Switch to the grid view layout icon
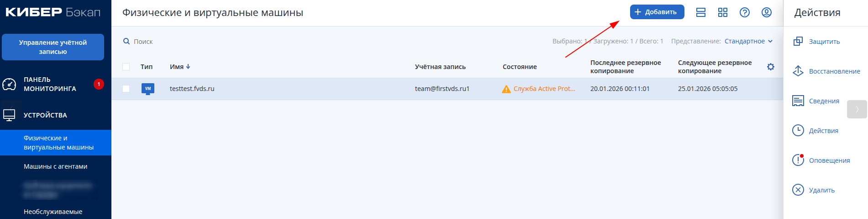The height and width of the screenshot is (219, 868). pyautogui.click(x=722, y=12)
